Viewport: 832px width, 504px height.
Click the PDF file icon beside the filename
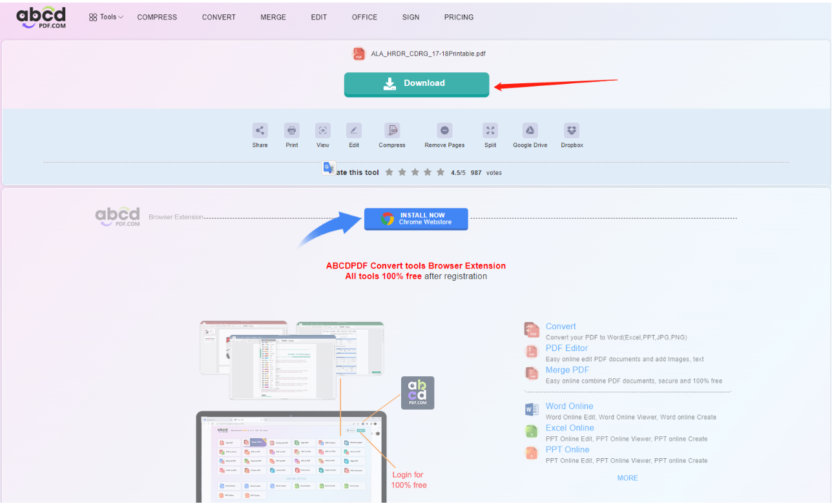click(359, 54)
